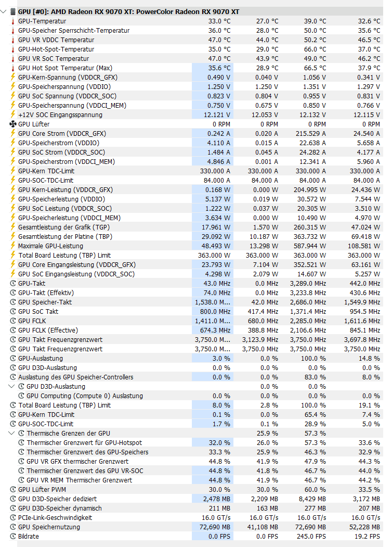Click the GPU chip icon in the header
This screenshot has width=392, height=547.
tap(13, 11)
